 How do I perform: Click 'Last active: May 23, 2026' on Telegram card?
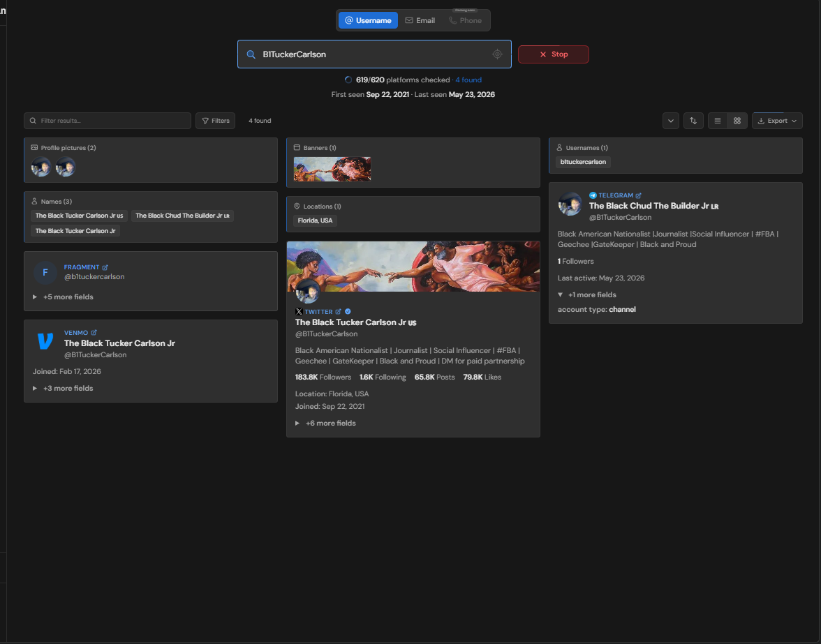tap(601, 278)
